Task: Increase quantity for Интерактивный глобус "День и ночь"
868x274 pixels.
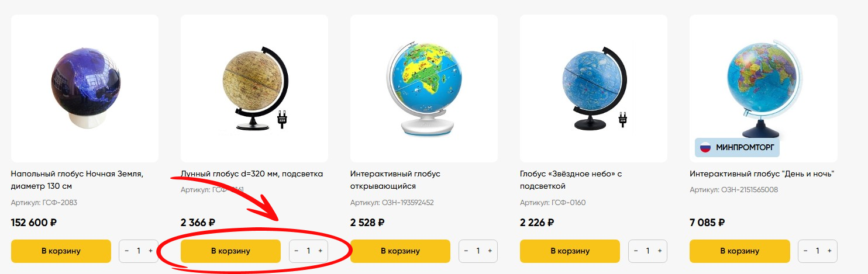Action: 829,251
